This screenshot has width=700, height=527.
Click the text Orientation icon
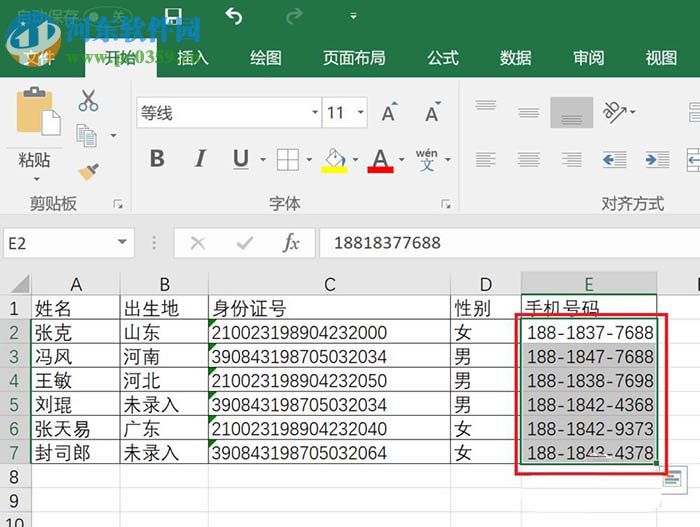coord(615,112)
